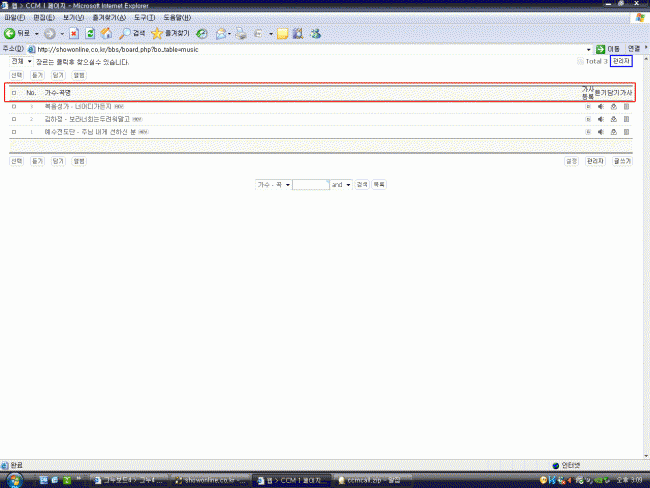Click the 선택 button above the song list
This screenshot has width=650, height=488.
coord(17,75)
